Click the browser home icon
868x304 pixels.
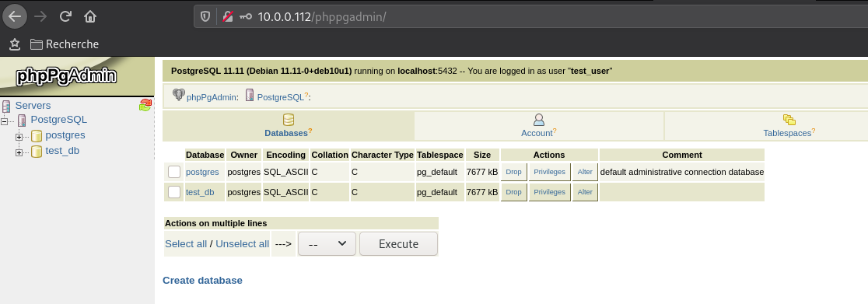(x=90, y=16)
